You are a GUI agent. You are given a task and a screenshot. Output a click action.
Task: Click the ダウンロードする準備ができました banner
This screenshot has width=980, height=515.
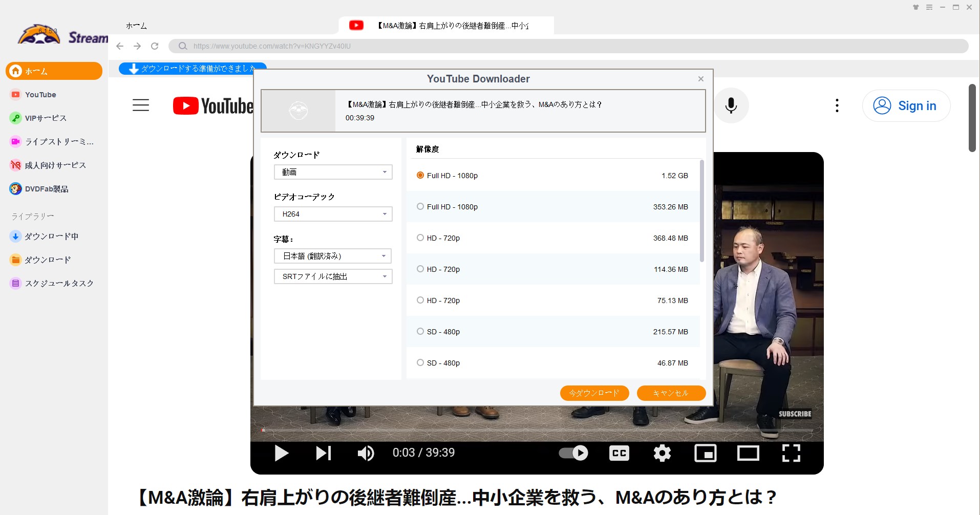click(x=193, y=69)
